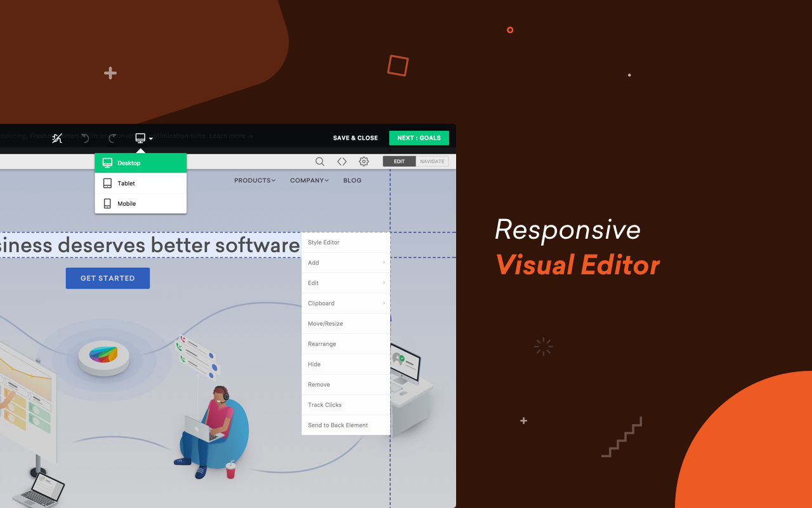Click the magnifier search icon
The height and width of the screenshot is (508, 812).
point(320,162)
